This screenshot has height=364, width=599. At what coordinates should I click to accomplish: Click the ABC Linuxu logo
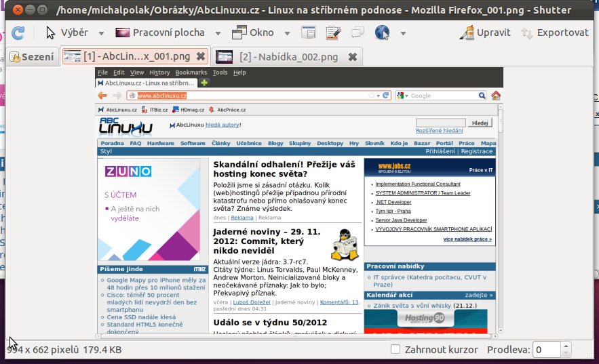[125, 126]
